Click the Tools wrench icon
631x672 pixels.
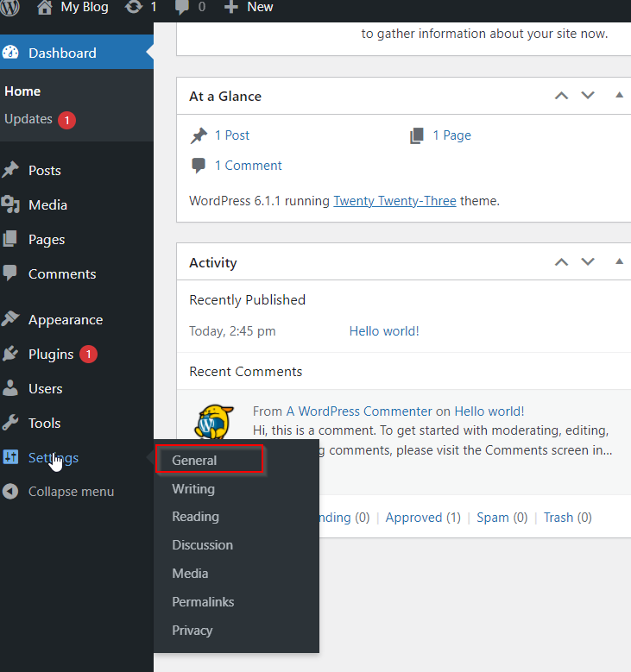click(x=10, y=423)
